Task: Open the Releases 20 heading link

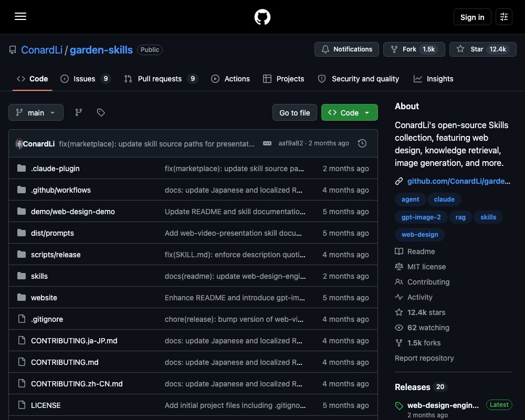Action: (421, 387)
